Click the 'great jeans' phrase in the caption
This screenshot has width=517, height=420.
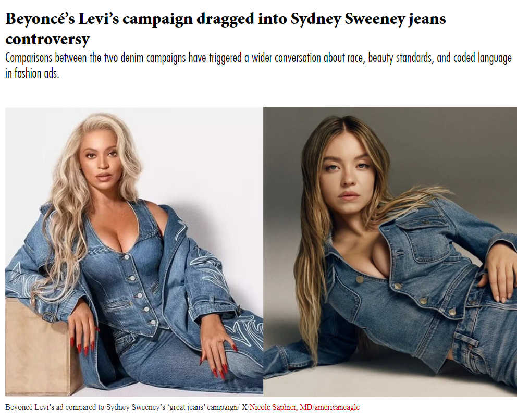pos(186,407)
